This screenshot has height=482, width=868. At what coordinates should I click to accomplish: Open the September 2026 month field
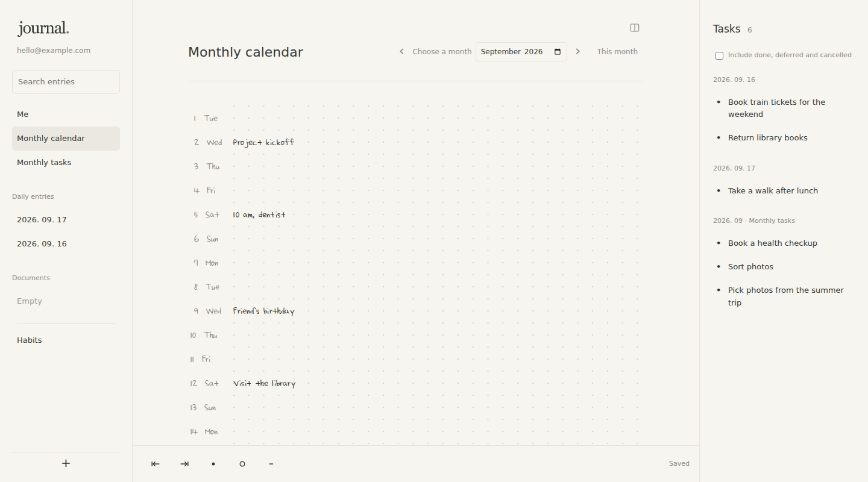(521, 52)
